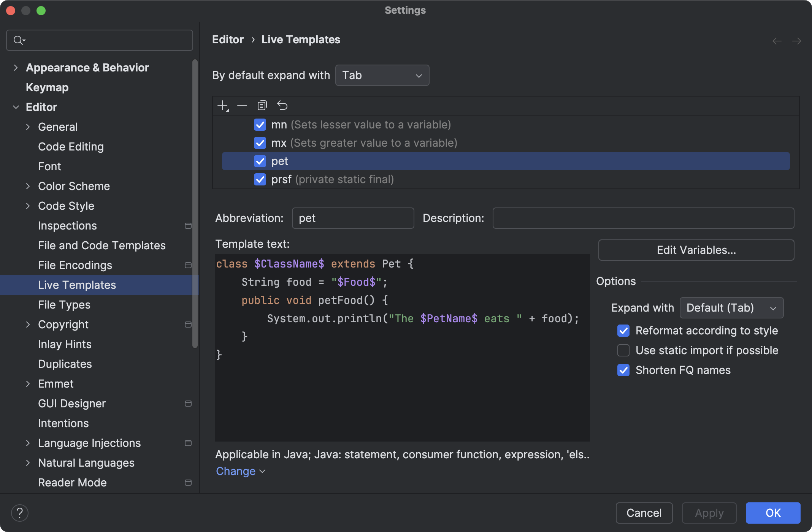The height and width of the screenshot is (532, 812).
Task: Click the restore deleted defaults icon
Action: pyautogui.click(x=282, y=105)
